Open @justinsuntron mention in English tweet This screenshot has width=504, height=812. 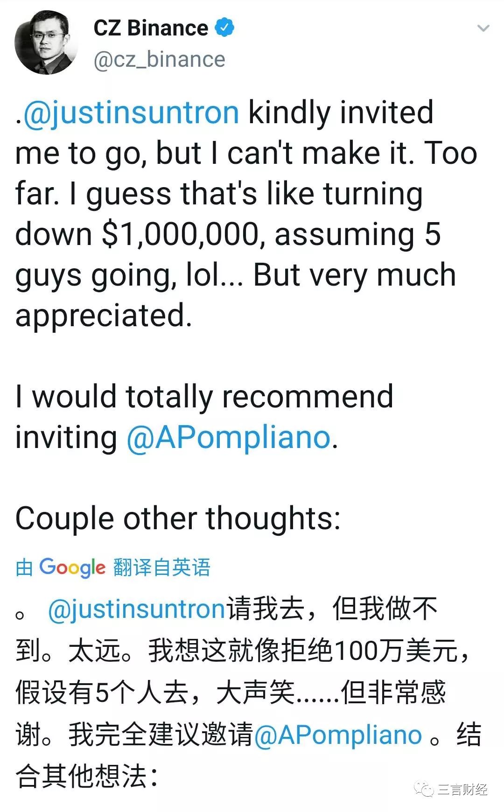point(131,112)
